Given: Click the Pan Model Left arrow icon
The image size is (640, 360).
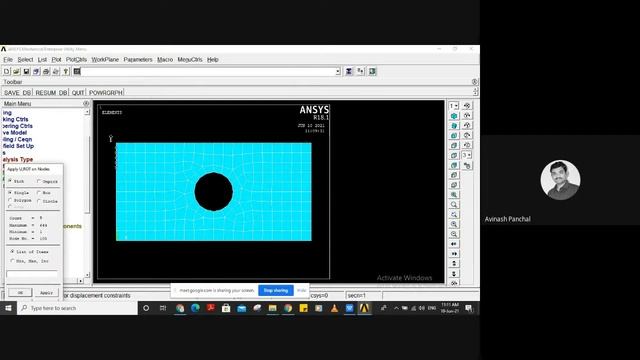Looking at the screenshot, I should pos(454,244).
